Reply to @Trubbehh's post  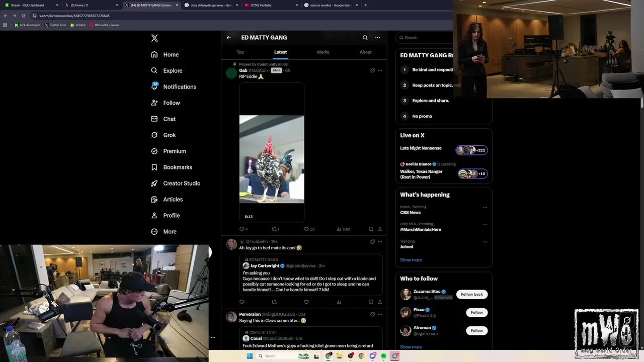point(242,302)
